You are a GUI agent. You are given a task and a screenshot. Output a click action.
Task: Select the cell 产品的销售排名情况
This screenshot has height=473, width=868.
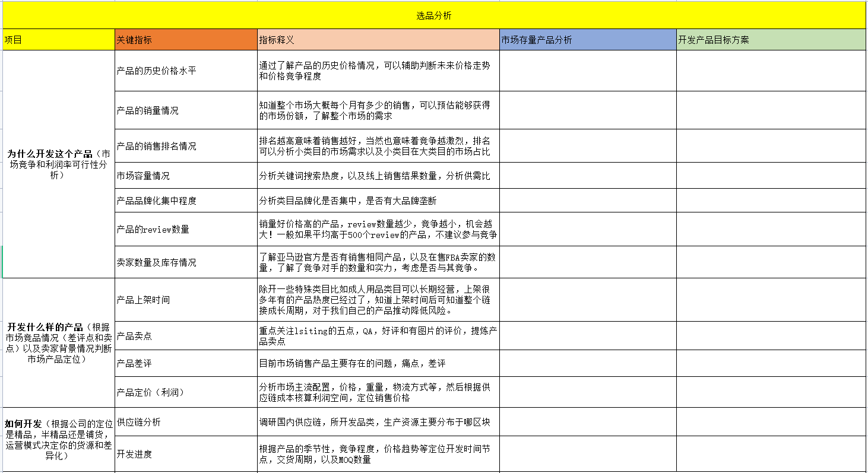click(x=186, y=146)
